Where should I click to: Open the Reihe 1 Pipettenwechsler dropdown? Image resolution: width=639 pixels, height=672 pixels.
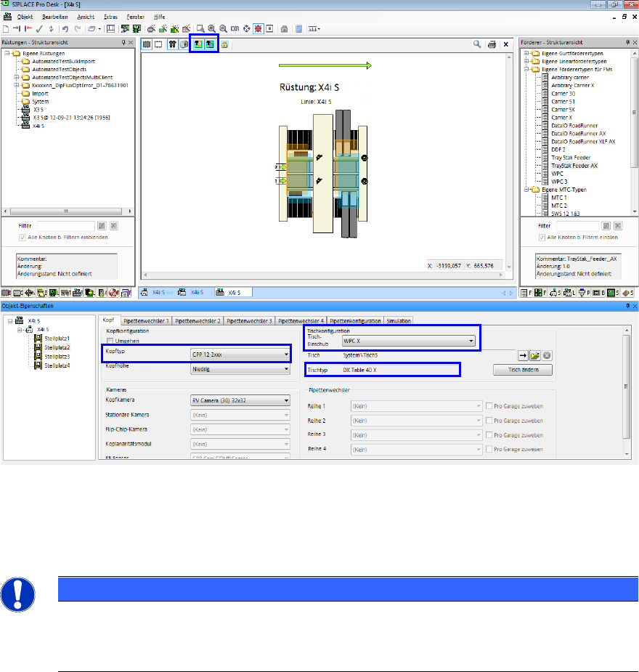point(416,406)
